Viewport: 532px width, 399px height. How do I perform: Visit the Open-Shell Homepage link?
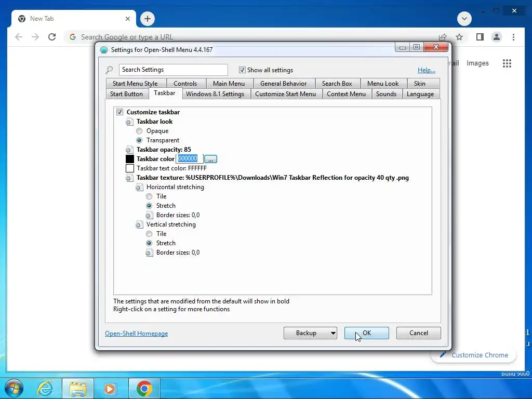click(137, 334)
